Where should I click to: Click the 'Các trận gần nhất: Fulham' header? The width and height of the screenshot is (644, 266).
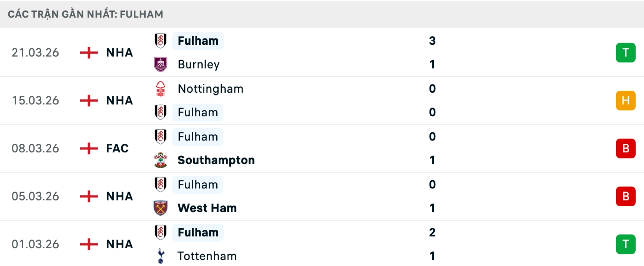coord(86,14)
